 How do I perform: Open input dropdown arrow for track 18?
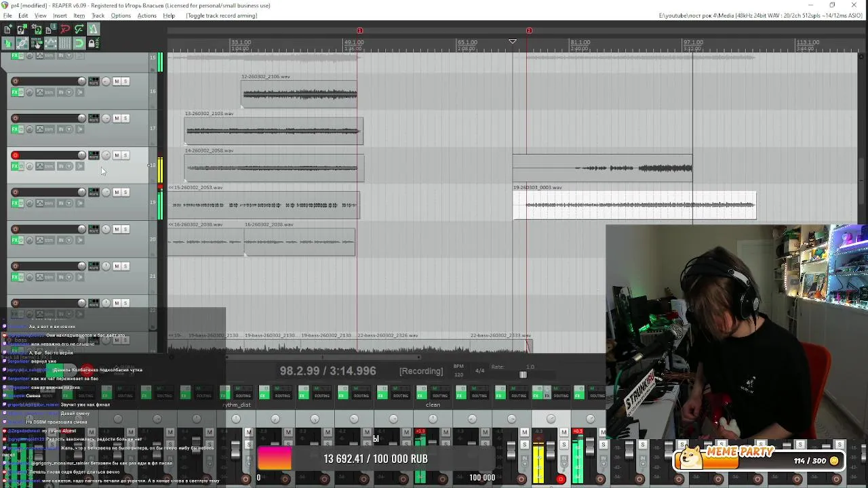[68, 166]
